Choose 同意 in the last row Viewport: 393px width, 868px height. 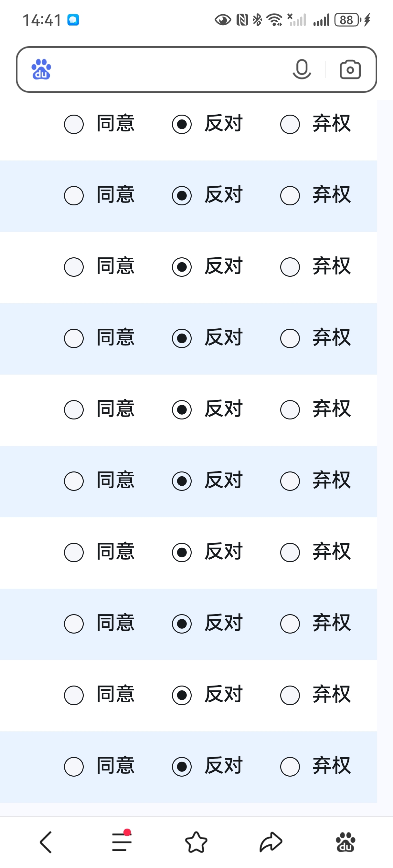click(74, 767)
